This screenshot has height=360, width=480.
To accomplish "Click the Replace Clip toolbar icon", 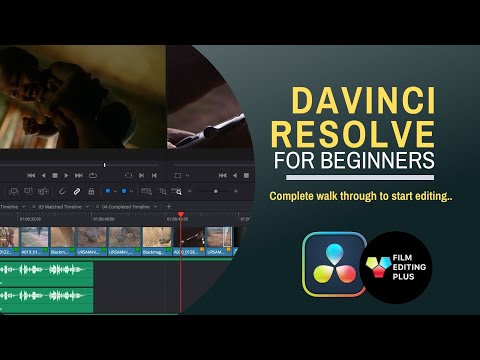I will point(43,191).
